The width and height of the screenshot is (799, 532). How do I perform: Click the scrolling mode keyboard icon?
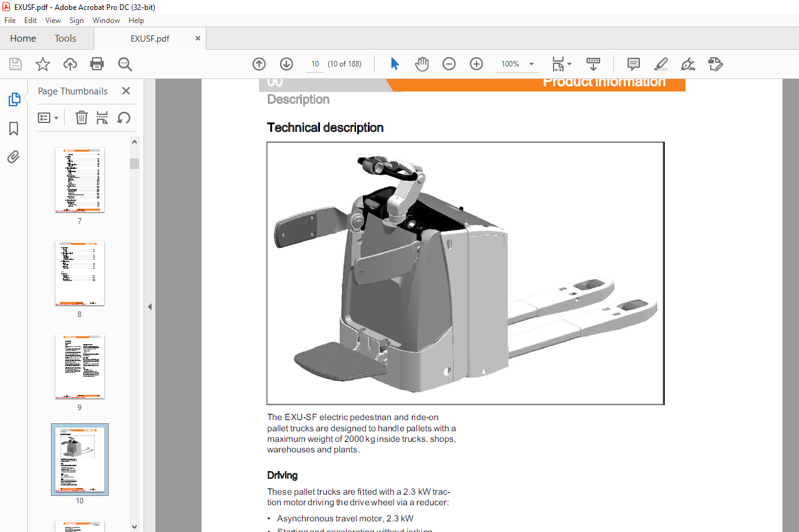tap(593, 64)
